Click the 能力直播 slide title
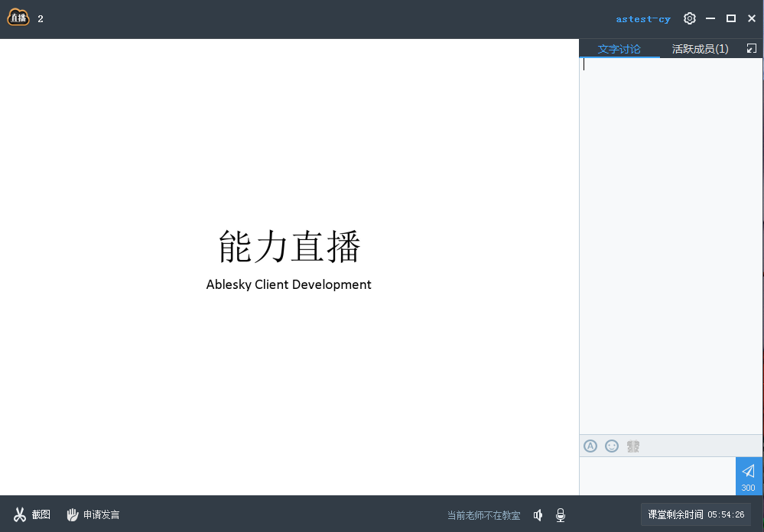Viewport: 764px width, 532px height. (289, 246)
